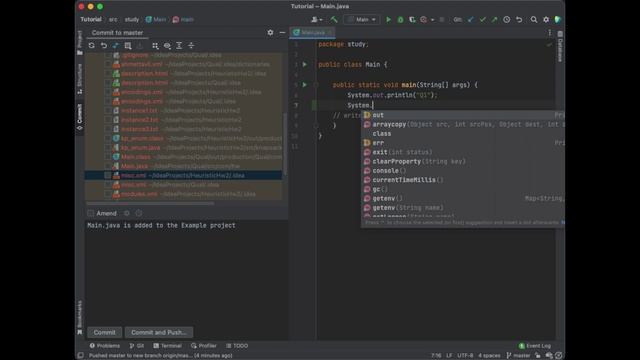Click the shield plugin icon at toolbar end
This screenshot has width=640, height=360.
click(558, 19)
